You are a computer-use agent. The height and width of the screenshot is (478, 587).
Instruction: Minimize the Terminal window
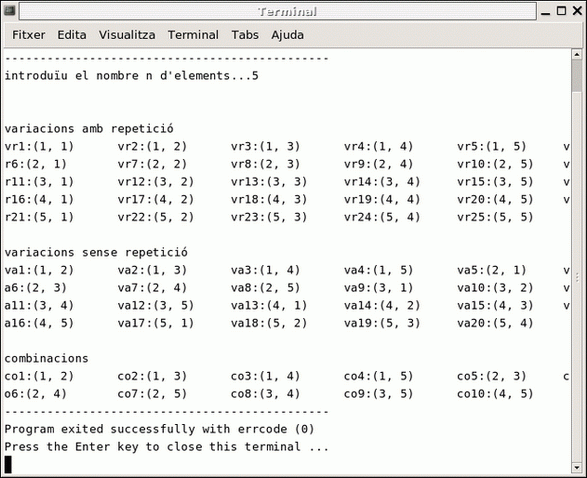pyautogui.click(x=546, y=12)
